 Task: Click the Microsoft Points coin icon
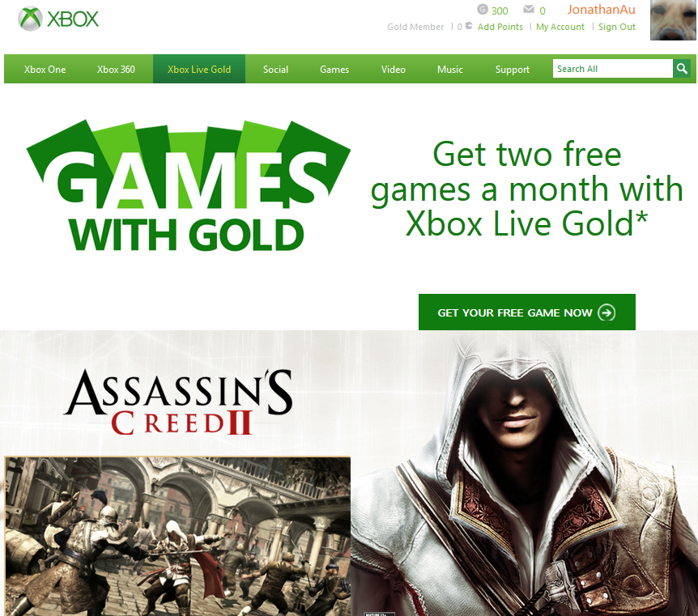469,26
